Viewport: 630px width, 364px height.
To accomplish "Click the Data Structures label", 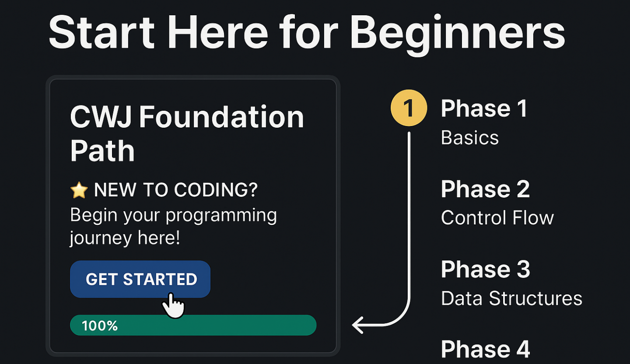I will click(x=512, y=298).
